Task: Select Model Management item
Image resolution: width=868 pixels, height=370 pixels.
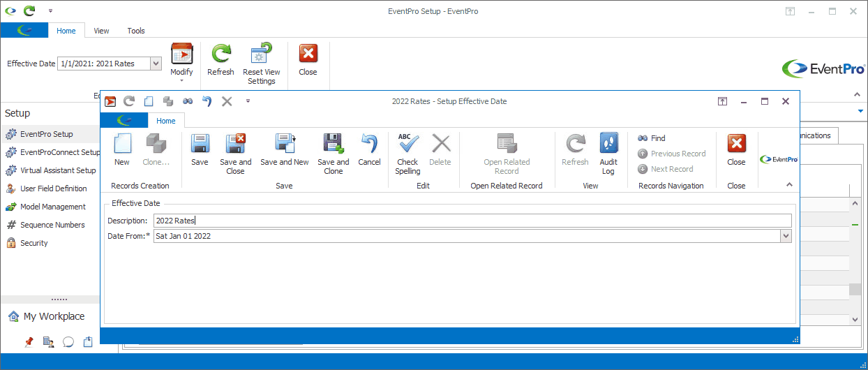Action: [x=50, y=207]
